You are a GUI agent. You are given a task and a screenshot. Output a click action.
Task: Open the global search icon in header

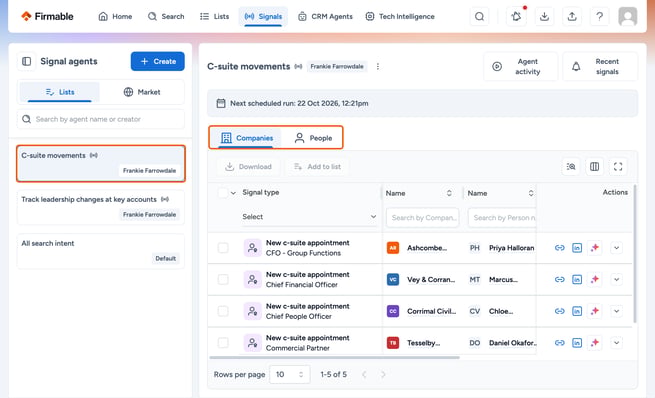480,16
